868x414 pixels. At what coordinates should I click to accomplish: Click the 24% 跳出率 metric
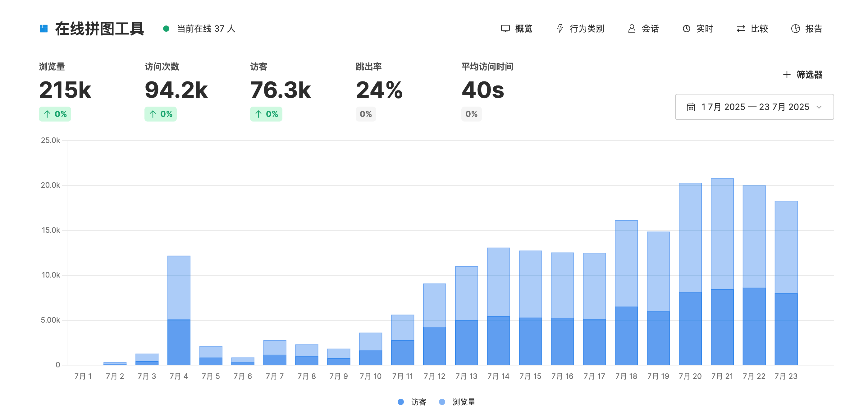(x=379, y=90)
